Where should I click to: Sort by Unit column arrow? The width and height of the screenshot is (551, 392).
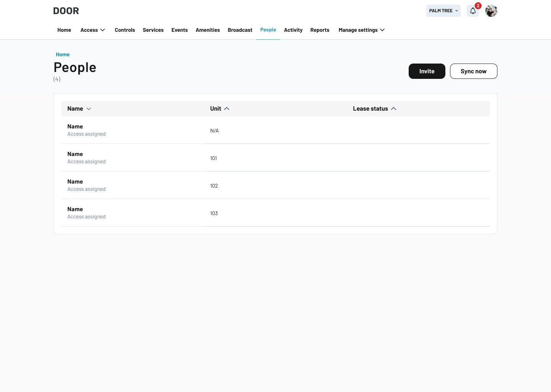(x=227, y=109)
